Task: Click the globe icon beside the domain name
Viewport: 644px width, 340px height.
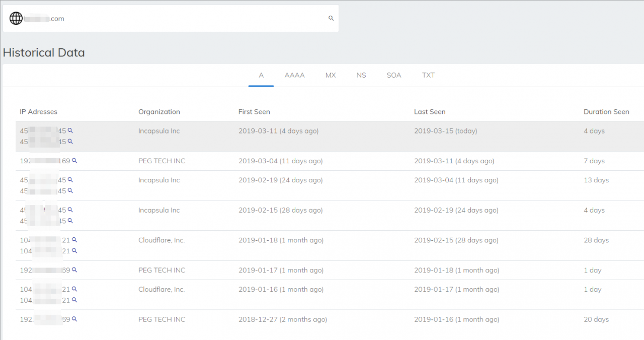Action: tap(16, 19)
